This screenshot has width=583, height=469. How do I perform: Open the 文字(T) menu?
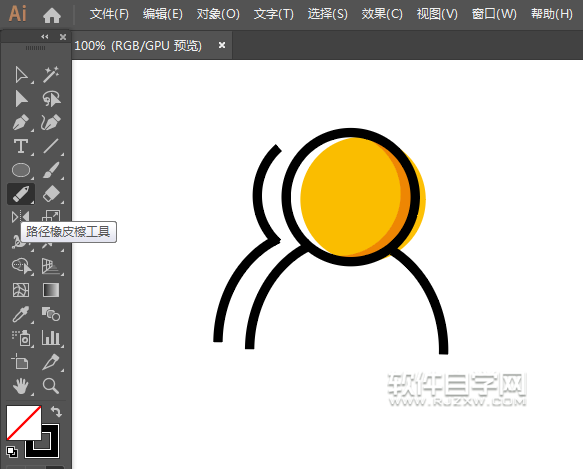pos(274,14)
